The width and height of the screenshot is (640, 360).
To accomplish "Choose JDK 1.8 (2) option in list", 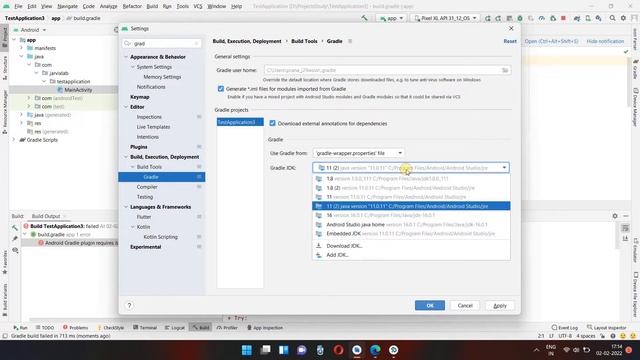I will 411,188.
